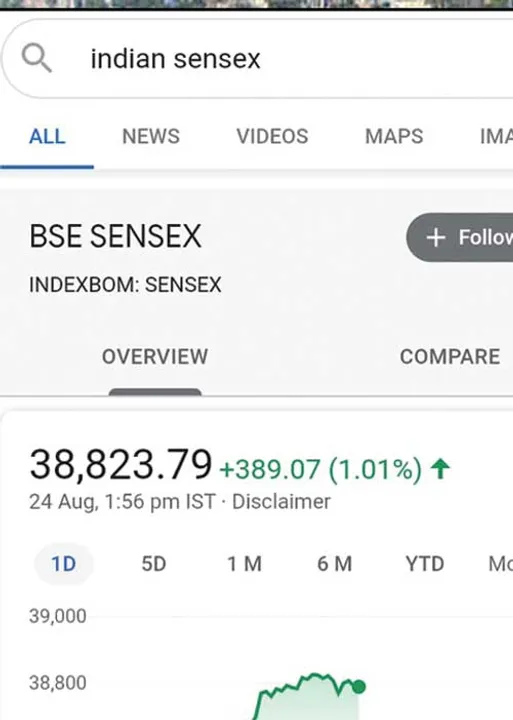Click the green up arrow indicator
This screenshot has height=720, width=513.
[x=440, y=469]
